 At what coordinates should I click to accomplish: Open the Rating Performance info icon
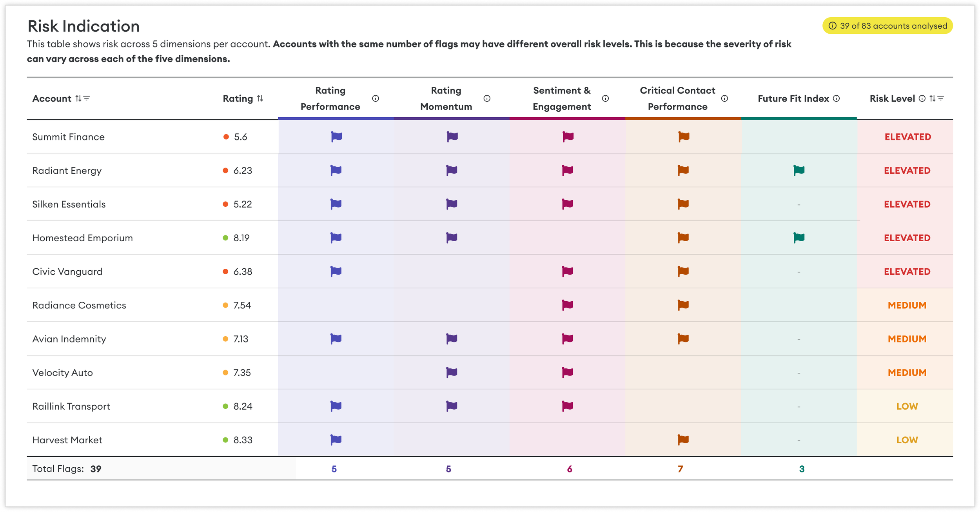pyautogui.click(x=376, y=98)
